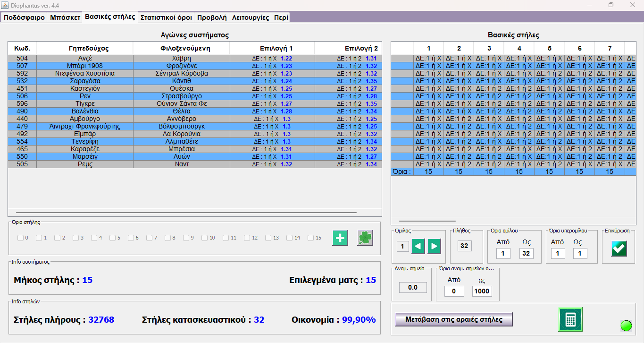Open the Μπάσκετ tab

[65, 17]
